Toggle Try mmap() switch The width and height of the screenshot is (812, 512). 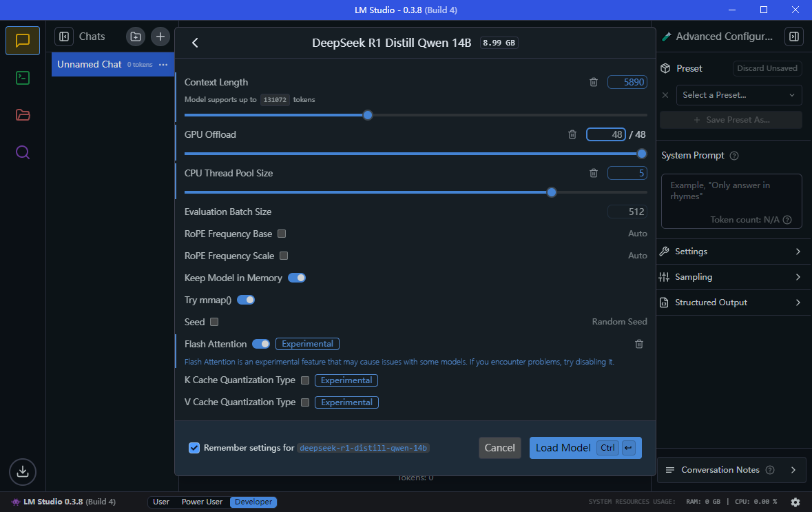pos(246,300)
